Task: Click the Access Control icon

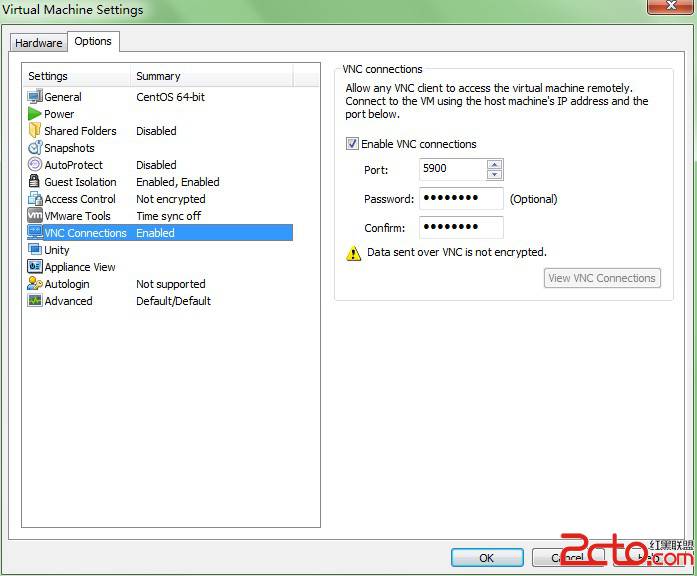Action: click(35, 199)
